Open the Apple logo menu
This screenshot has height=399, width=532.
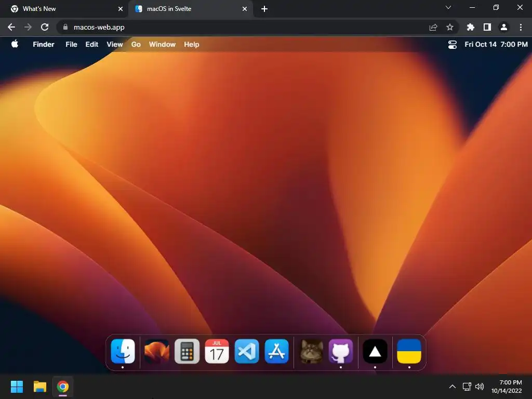(15, 44)
